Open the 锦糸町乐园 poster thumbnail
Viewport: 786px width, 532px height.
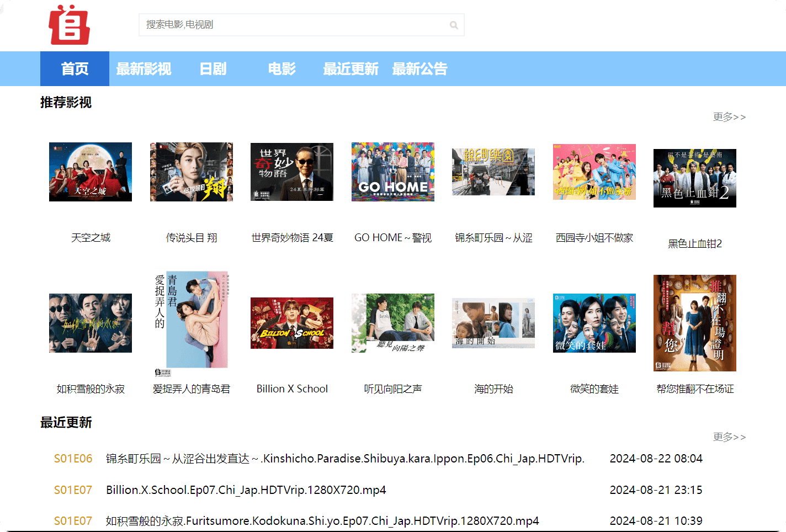pyautogui.click(x=493, y=172)
